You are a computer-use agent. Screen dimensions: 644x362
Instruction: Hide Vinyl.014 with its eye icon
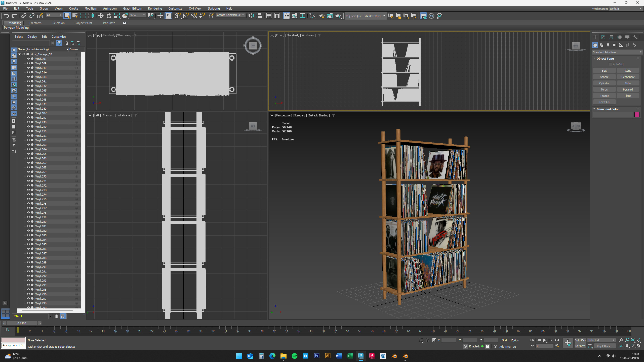pyautogui.click(x=28, y=72)
